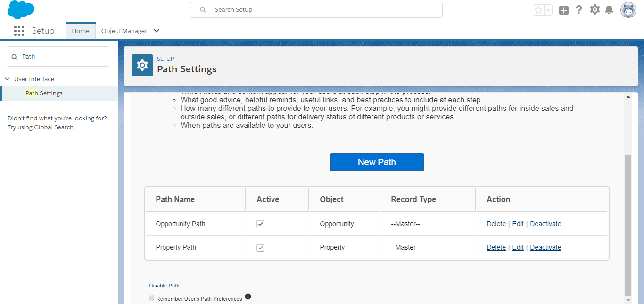Open the favorites list dropdown arrow
This screenshot has width=644, height=304.
point(548,10)
